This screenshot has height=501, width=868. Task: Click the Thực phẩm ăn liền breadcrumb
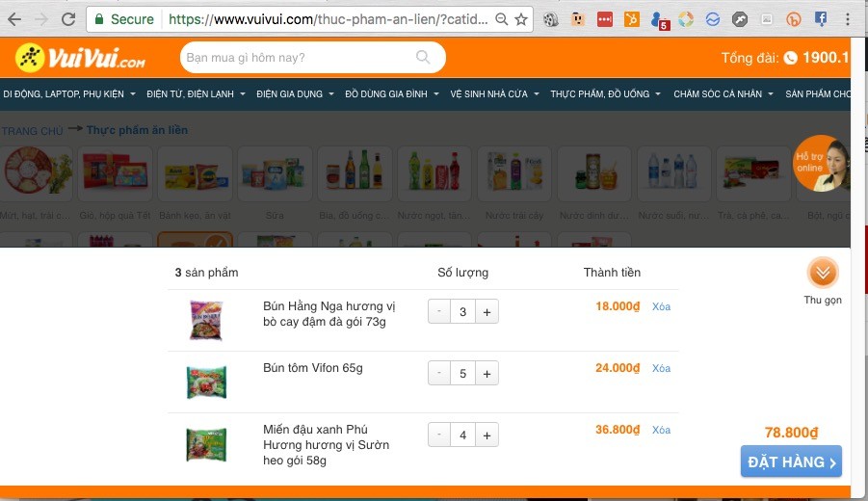pyautogui.click(x=137, y=130)
